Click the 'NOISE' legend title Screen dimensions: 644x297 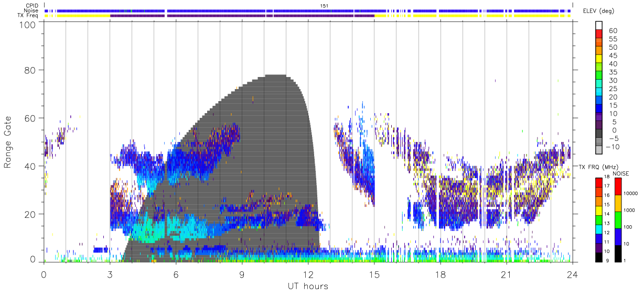(620, 173)
